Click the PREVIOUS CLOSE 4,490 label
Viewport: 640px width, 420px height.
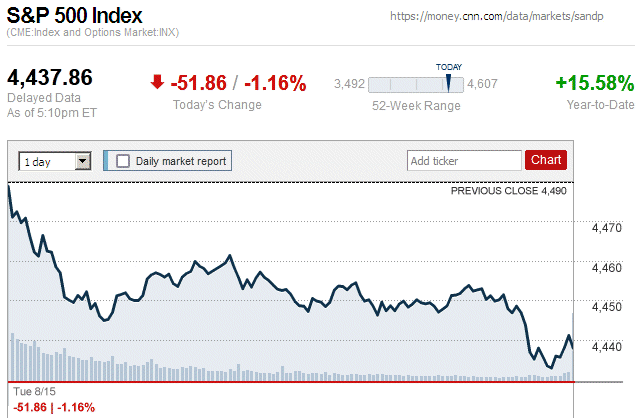[x=509, y=190]
